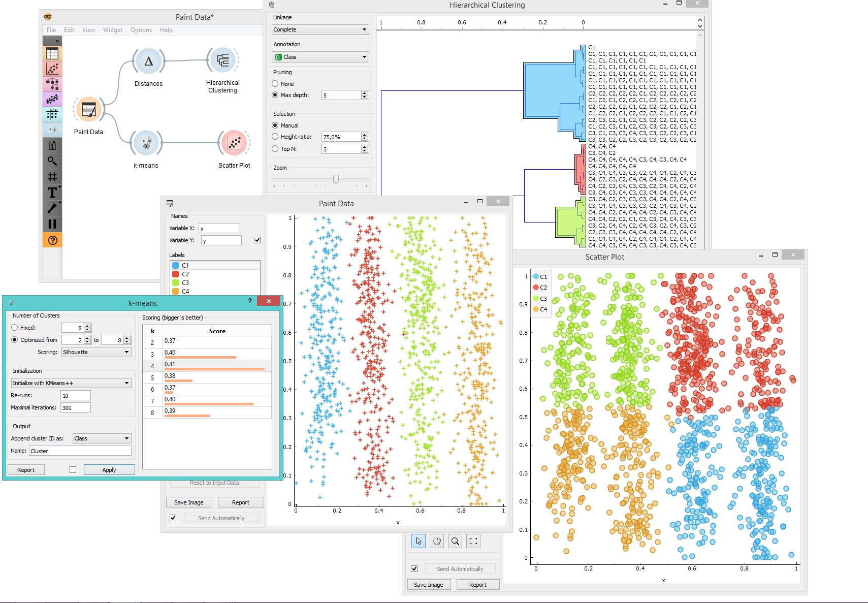Select the pan hand tool in Scatter Plot
This screenshot has width=868, height=603.
[437, 541]
